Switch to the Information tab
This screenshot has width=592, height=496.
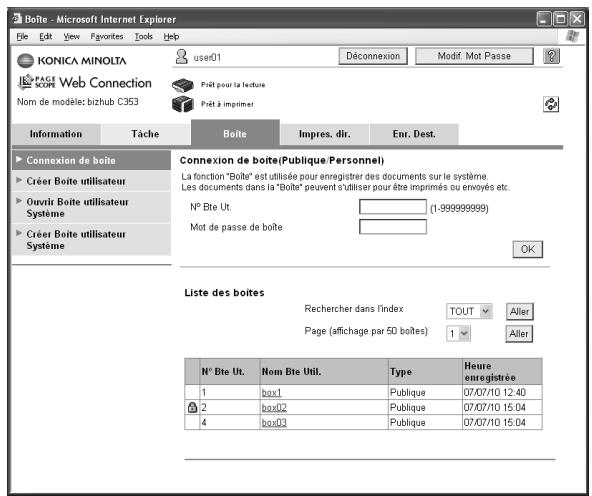point(56,134)
